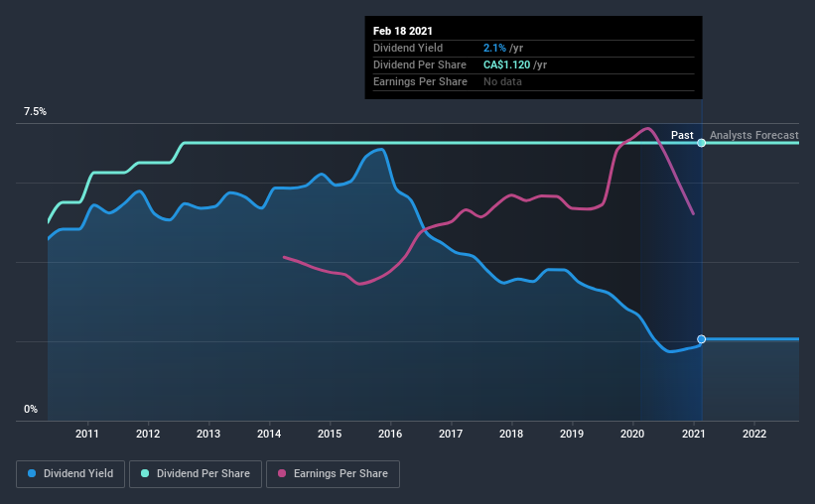The width and height of the screenshot is (815, 504).
Task: Click the teal Dividend Per Share legend dot
Action: 145,474
